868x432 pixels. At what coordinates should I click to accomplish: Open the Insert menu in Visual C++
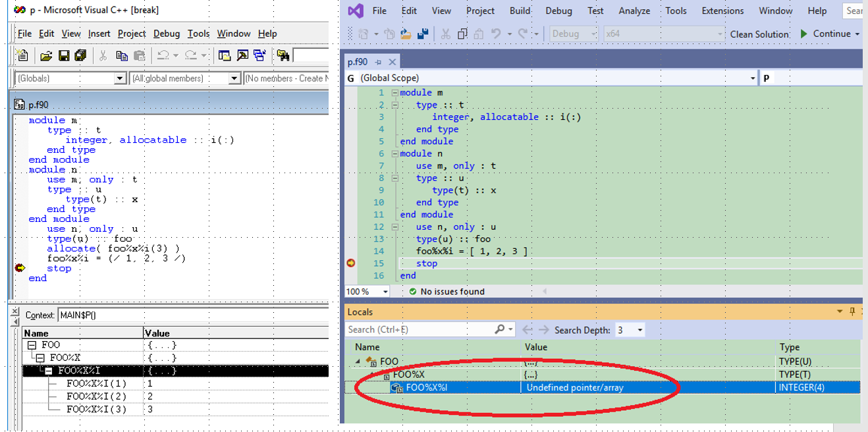tap(99, 34)
